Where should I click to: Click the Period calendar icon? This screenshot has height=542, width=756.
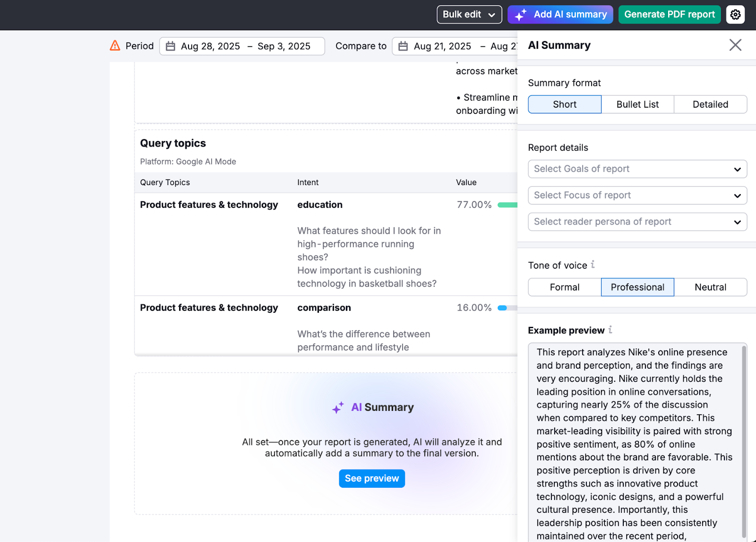[171, 46]
